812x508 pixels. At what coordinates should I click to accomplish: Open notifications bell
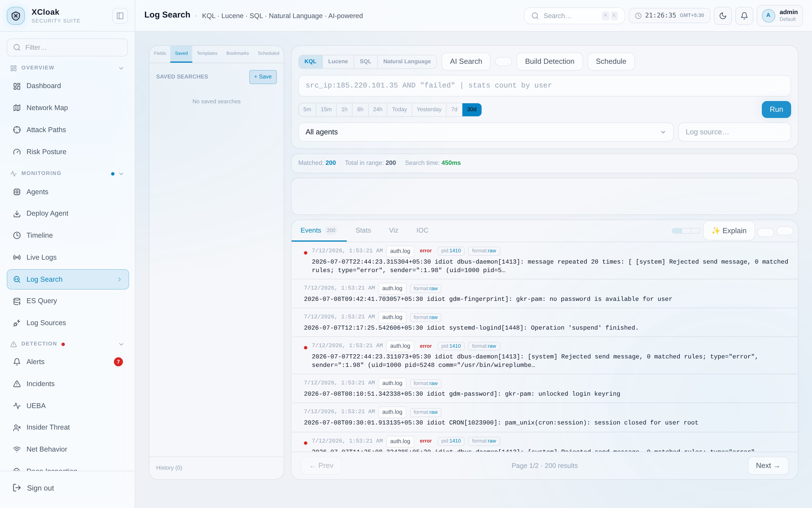point(744,16)
